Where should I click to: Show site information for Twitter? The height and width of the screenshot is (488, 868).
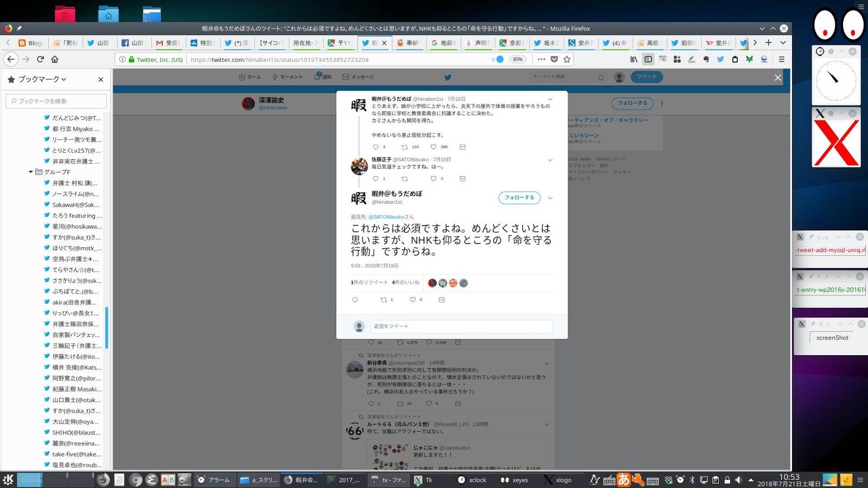point(123,59)
